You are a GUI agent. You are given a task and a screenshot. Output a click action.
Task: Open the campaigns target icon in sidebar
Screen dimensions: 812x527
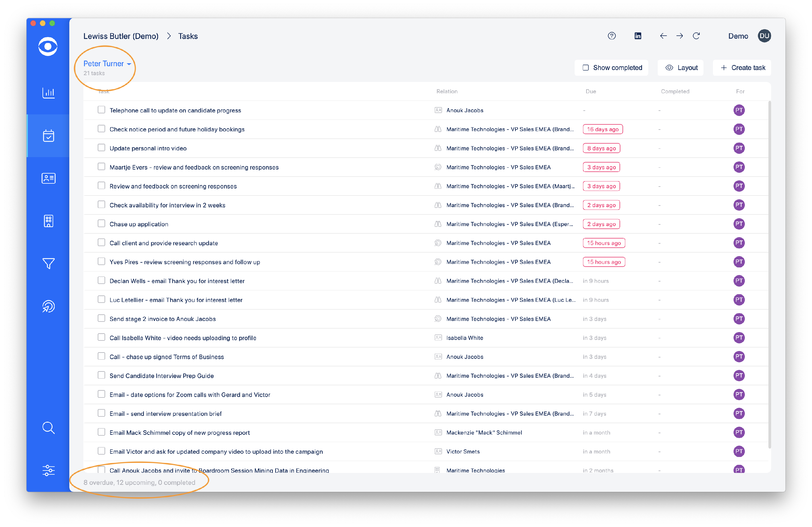[x=48, y=306]
